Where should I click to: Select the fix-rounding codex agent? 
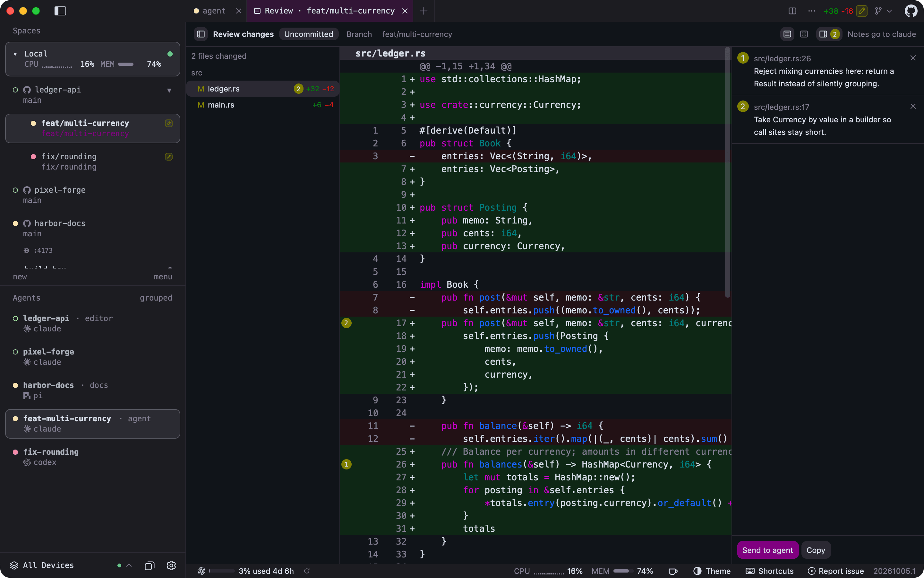pos(92,457)
